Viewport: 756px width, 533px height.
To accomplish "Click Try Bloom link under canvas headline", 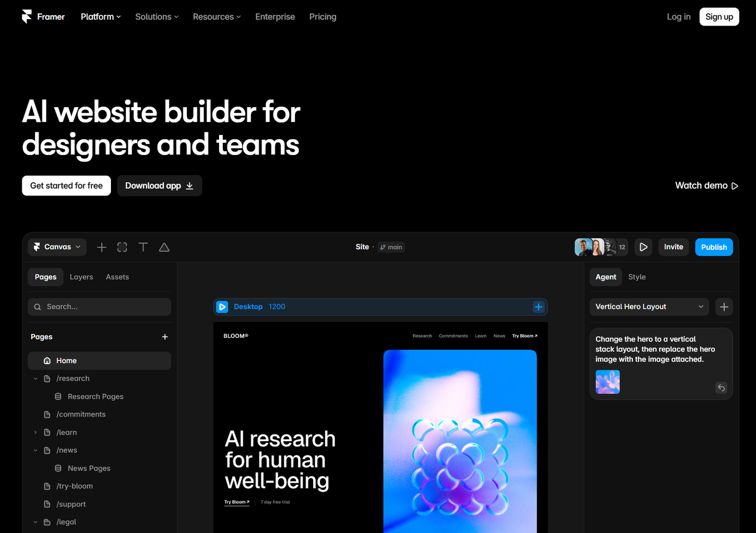I will coord(237,502).
